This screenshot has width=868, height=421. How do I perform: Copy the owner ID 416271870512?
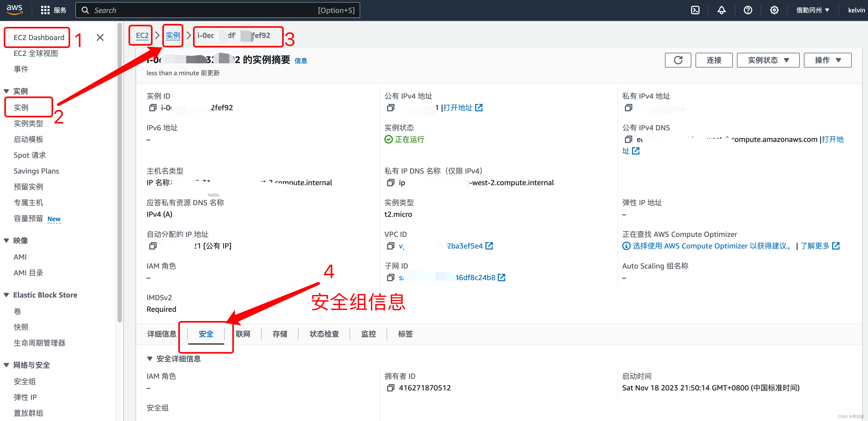tap(390, 387)
